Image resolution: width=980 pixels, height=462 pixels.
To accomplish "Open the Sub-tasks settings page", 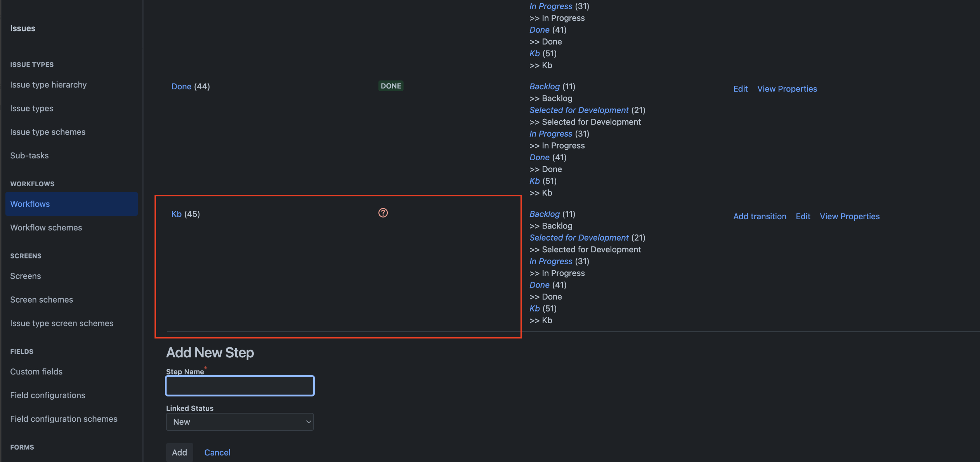I will click(x=29, y=155).
